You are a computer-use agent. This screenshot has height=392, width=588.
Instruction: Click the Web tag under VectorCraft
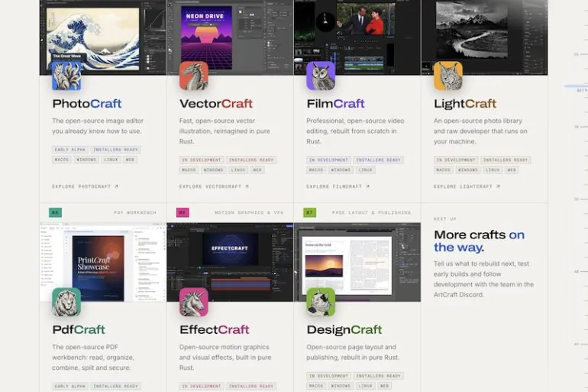coord(257,170)
